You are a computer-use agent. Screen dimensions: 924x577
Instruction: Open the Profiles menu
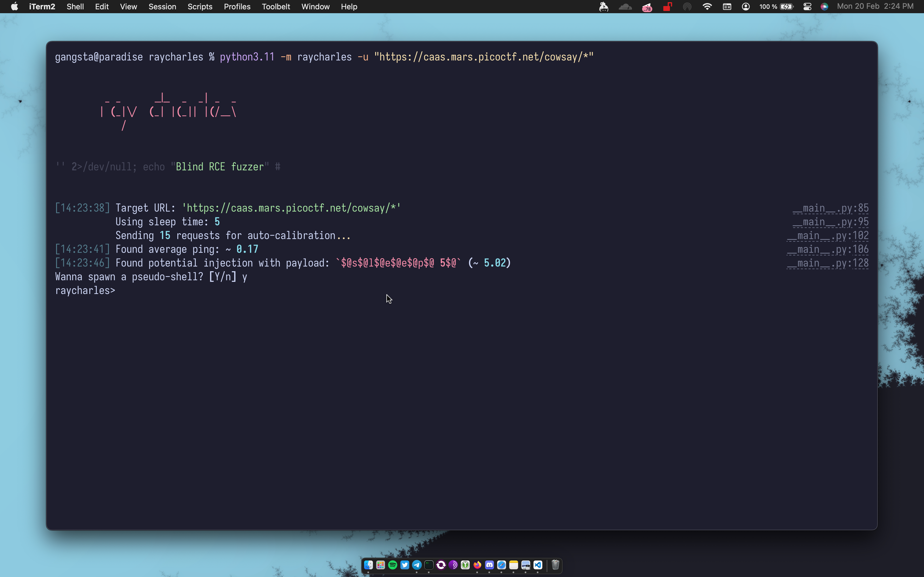(237, 7)
